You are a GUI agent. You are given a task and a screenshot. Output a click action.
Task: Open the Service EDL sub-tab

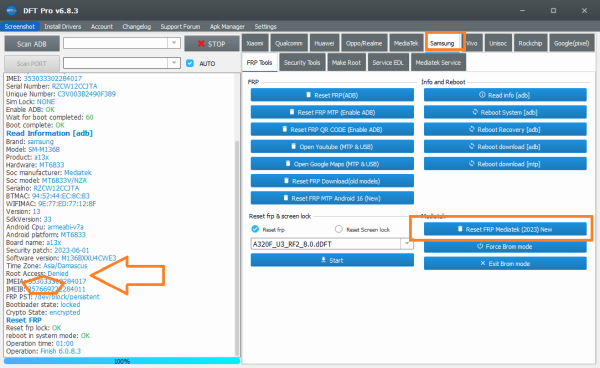coord(388,62)
